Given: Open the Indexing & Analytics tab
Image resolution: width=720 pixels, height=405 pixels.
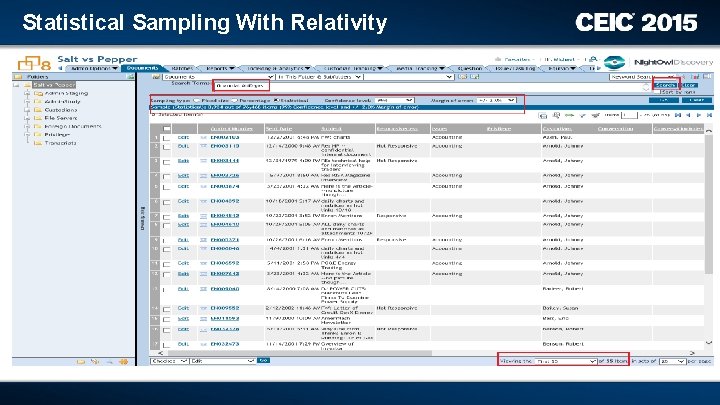Looking at the screenshot, I should tap(278, 68).
